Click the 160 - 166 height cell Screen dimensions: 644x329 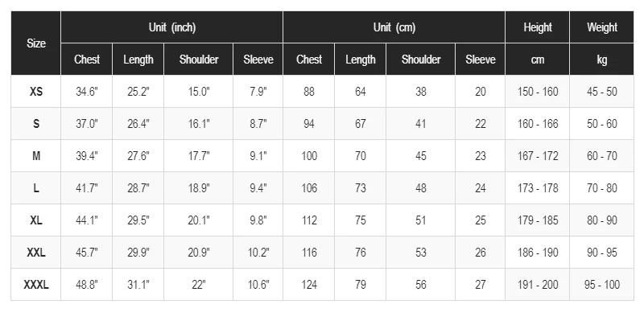(537, 124)
